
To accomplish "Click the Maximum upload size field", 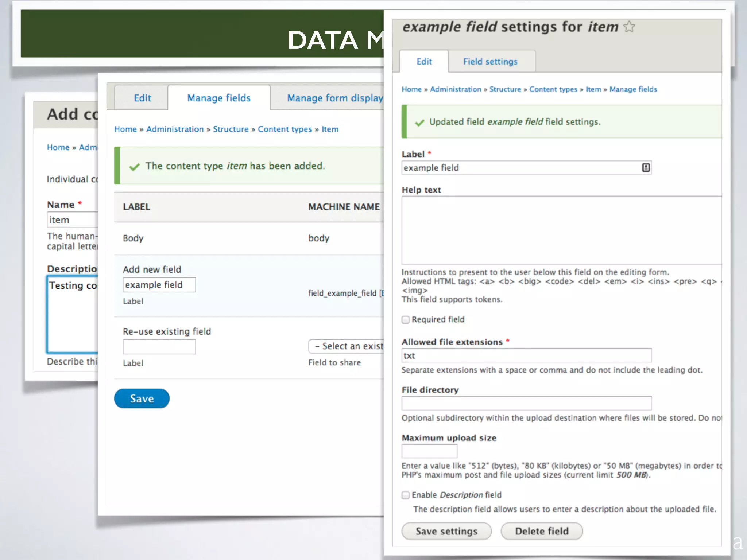I will click(429, 451).
